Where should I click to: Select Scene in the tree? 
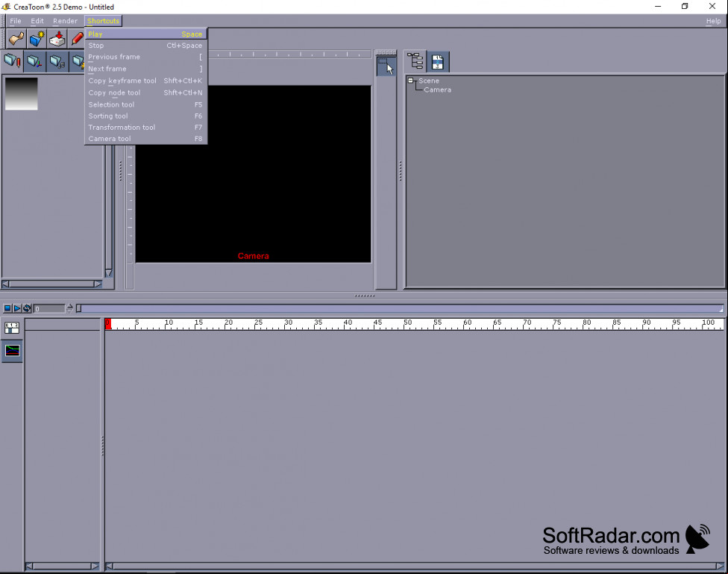coord(429,81)
